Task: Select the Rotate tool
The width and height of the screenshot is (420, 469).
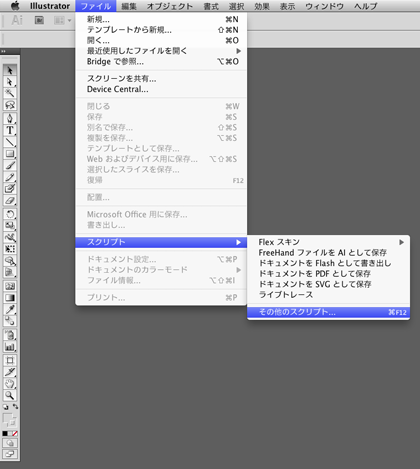Action: (10, 214)
